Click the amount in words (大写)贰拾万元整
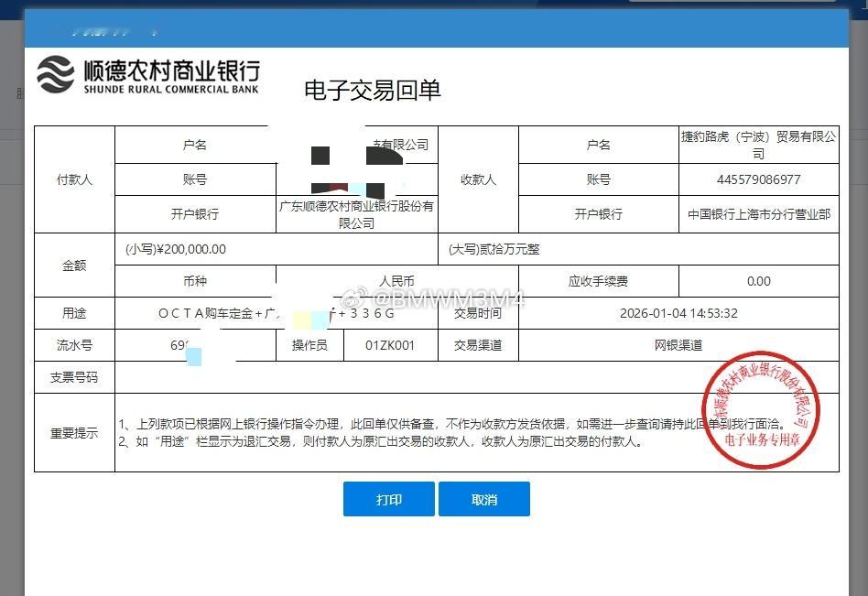868x596 pixels. click(x=494, y=249)
